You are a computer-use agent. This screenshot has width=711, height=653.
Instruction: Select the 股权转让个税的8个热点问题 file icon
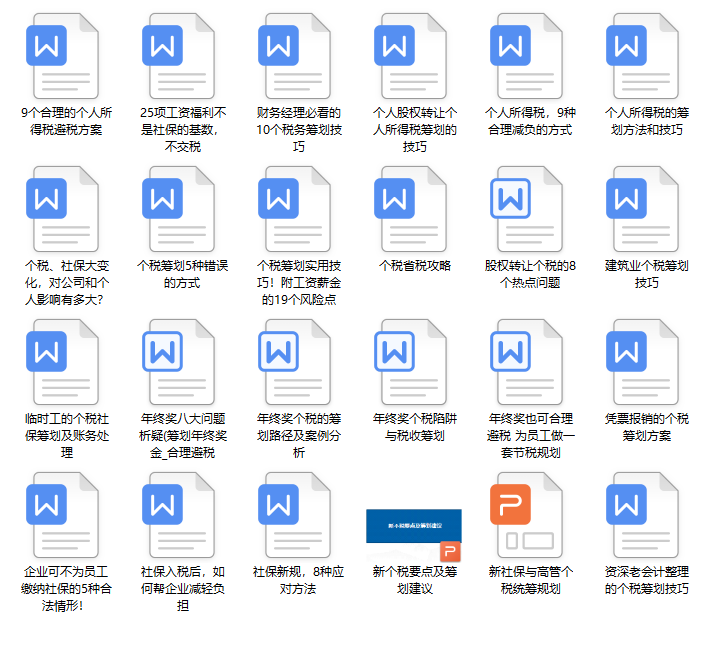(527, 209)
